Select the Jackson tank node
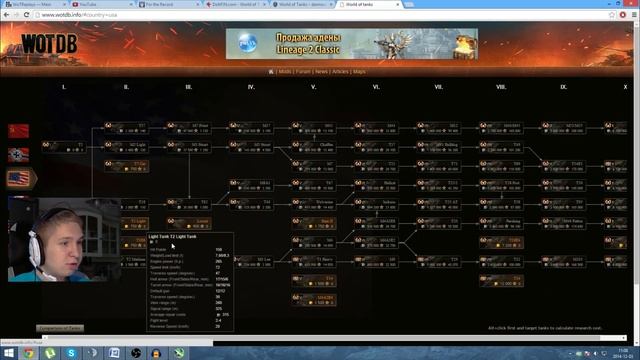Screen dimensions: 640x360 [376, 204]
